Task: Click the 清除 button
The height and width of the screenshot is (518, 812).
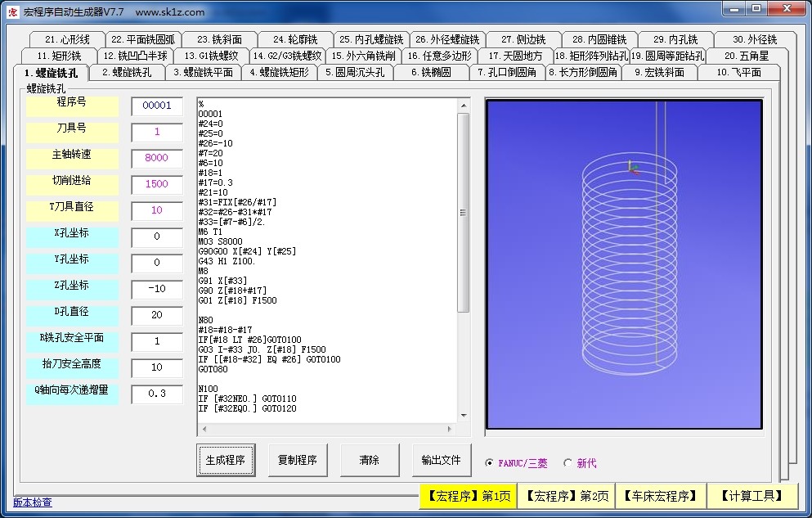Action: click(370, 460)
